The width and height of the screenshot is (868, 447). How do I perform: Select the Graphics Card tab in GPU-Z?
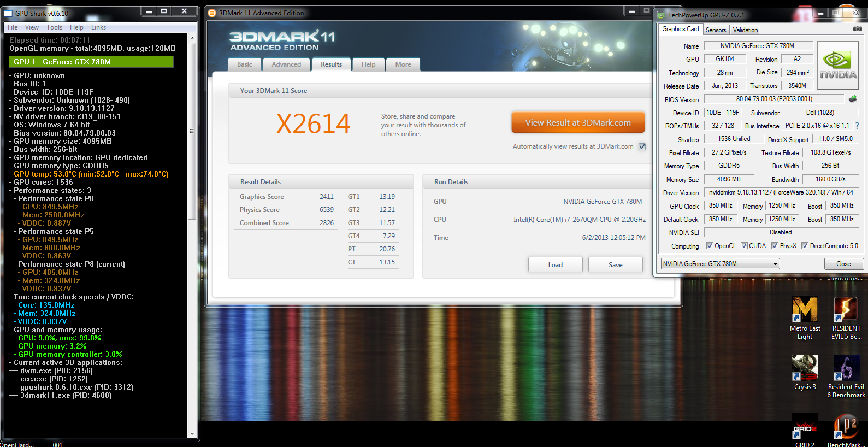(x=680, y=29)
